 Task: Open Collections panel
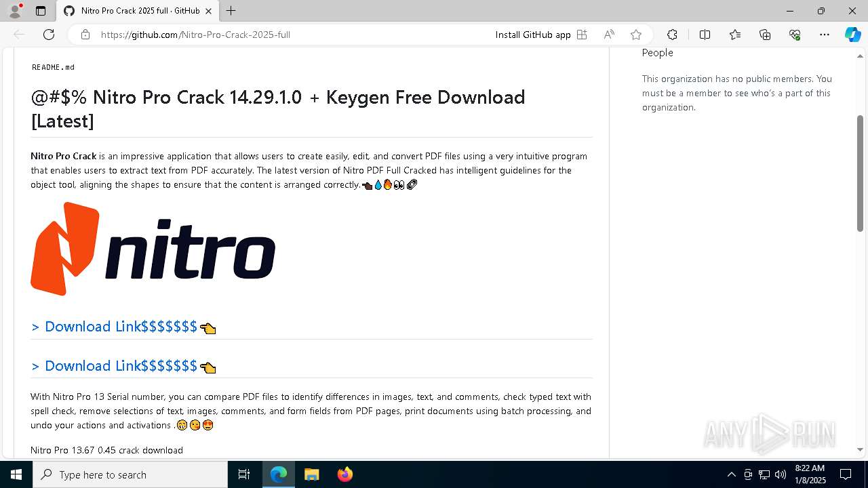765,35
